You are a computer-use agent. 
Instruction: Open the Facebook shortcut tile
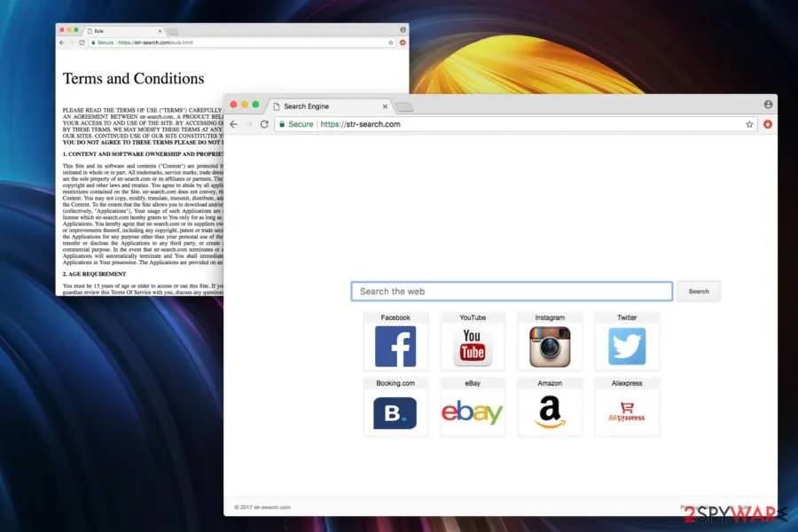[x=395, y=341]
